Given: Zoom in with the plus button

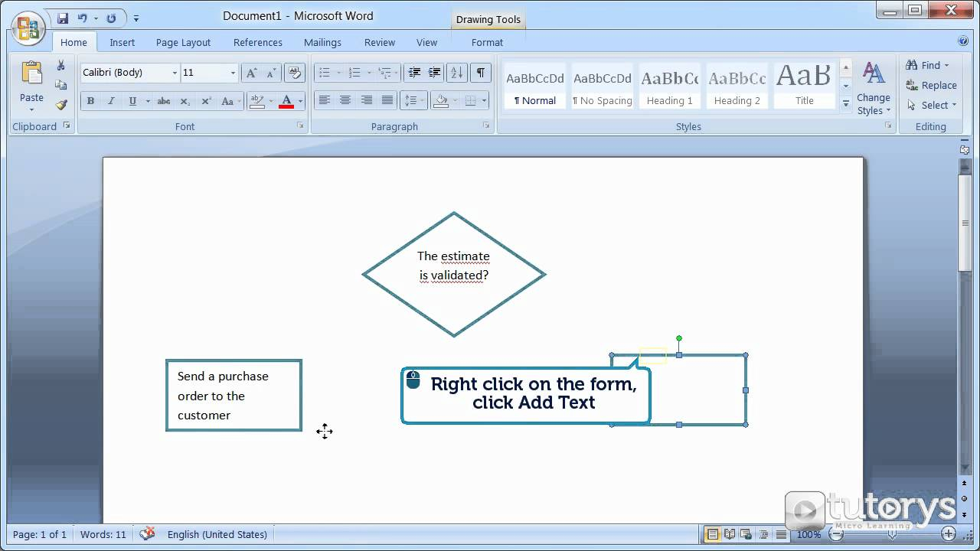Looking at the screenshot, I should [949, 534].
